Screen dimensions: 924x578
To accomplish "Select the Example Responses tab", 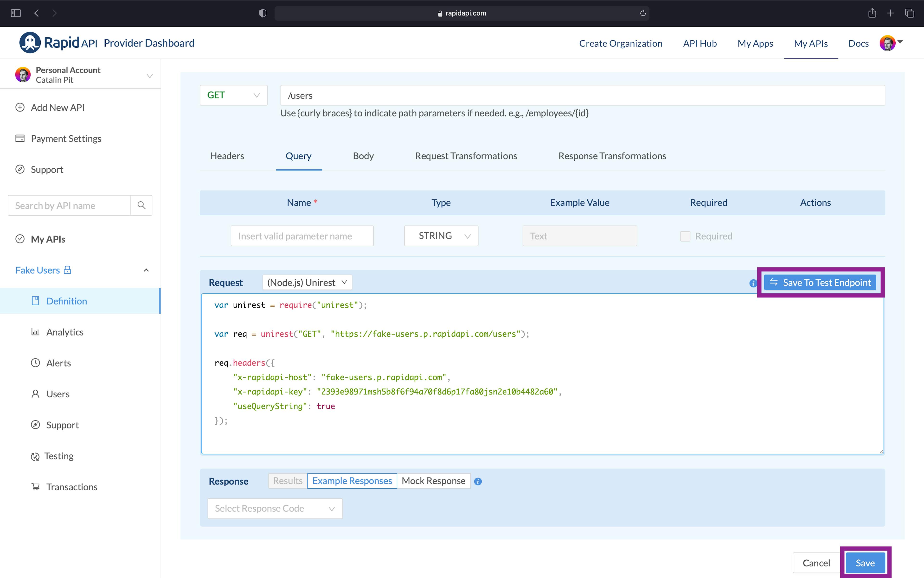I will pyautogui.click(x=352, y=481).
